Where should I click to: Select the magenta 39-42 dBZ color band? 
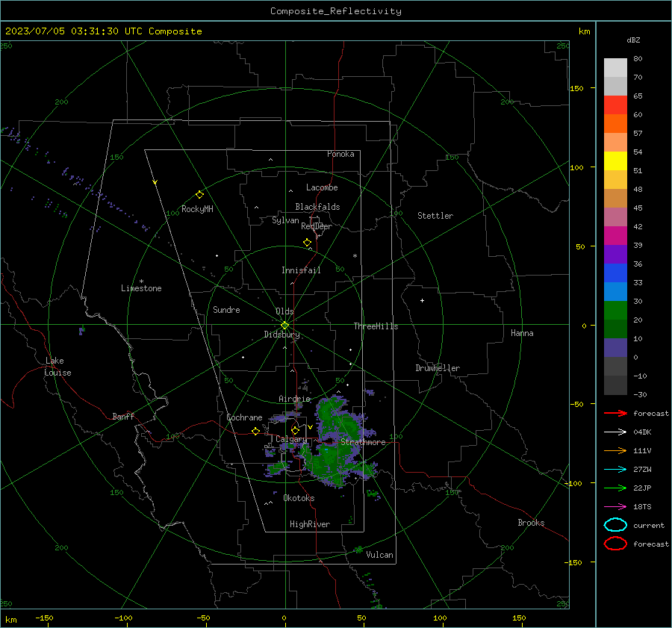[615, 235]
